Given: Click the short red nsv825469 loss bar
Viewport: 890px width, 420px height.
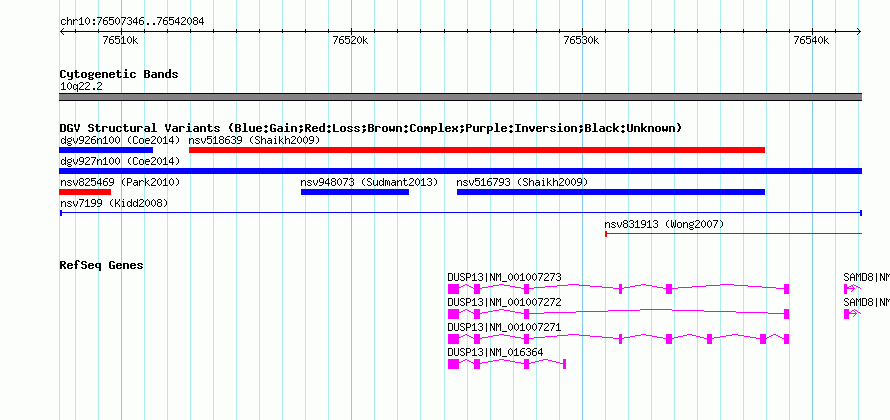Looking at the screenshot, I should pos(85,192).
